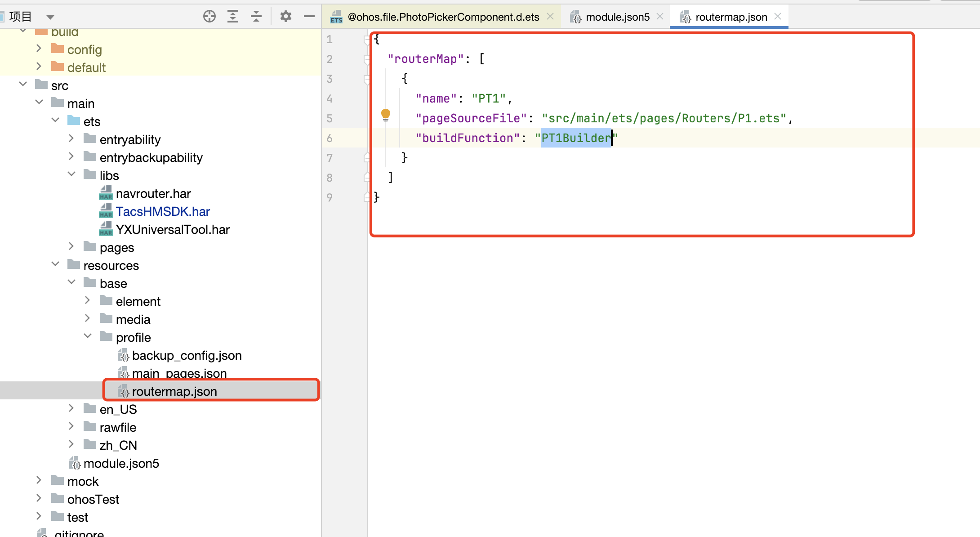Viewport: 980px width, 537px height.
Task: Open project panel settings gear
Action: (x=286, y=17)
